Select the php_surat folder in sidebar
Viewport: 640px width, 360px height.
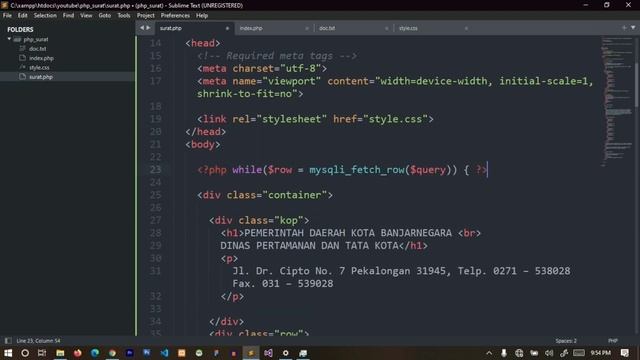pos(36,40)
